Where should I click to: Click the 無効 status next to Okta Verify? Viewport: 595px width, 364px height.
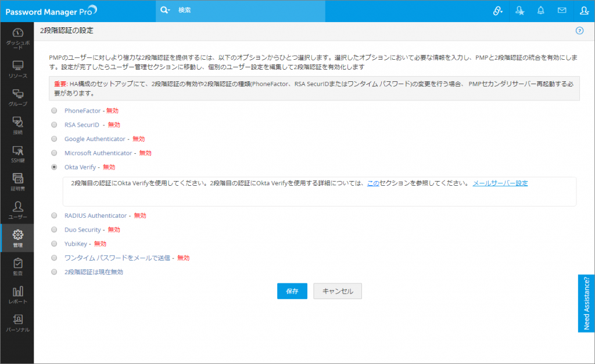[109, 167]
